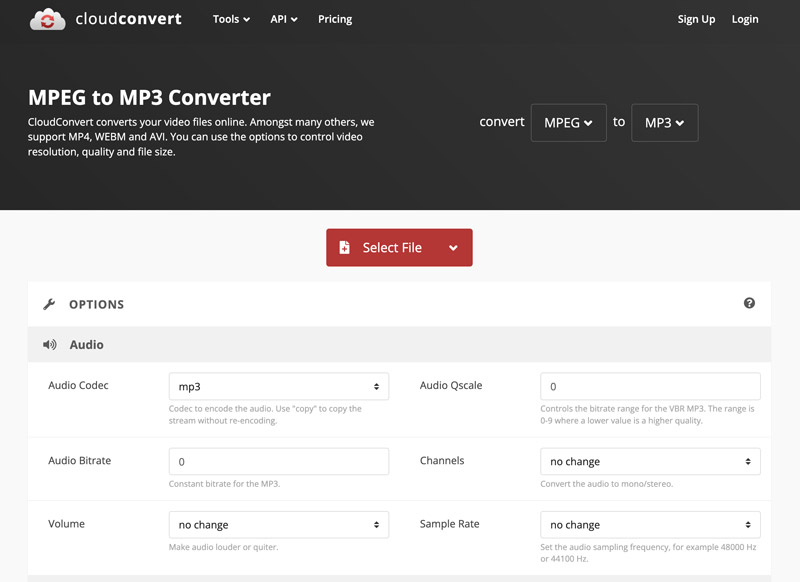Open the MPEG source format dropdown
Image resolution: width=800 pixels, height=582 pixels.
point(568,122)
